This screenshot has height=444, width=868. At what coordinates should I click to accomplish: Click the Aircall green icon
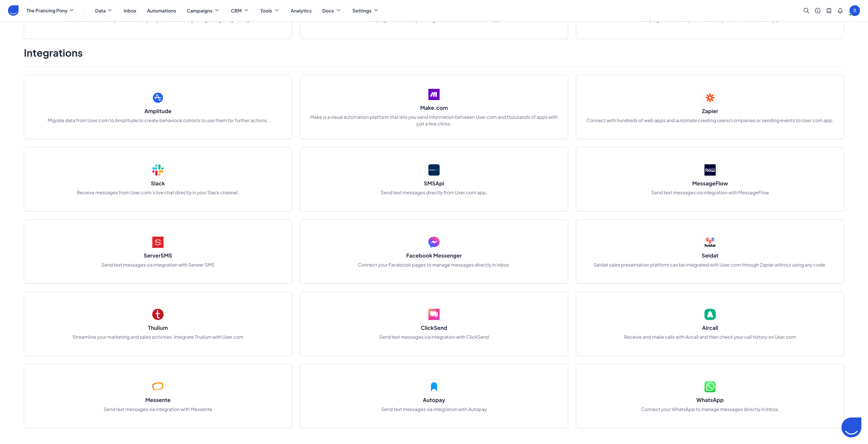coord(710,314)
